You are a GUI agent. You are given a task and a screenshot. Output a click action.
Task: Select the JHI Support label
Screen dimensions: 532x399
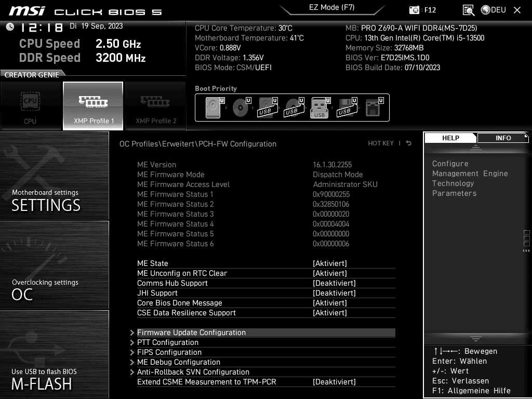tap(157, 293)
